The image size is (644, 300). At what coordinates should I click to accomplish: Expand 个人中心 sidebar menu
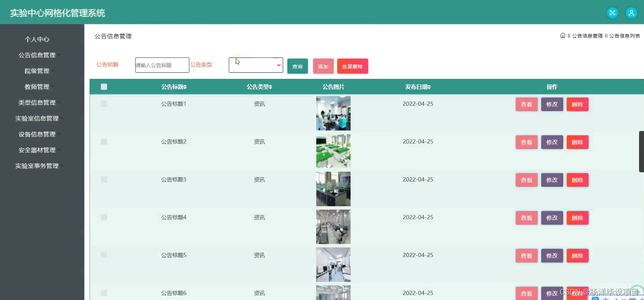[x=39, y=39]
